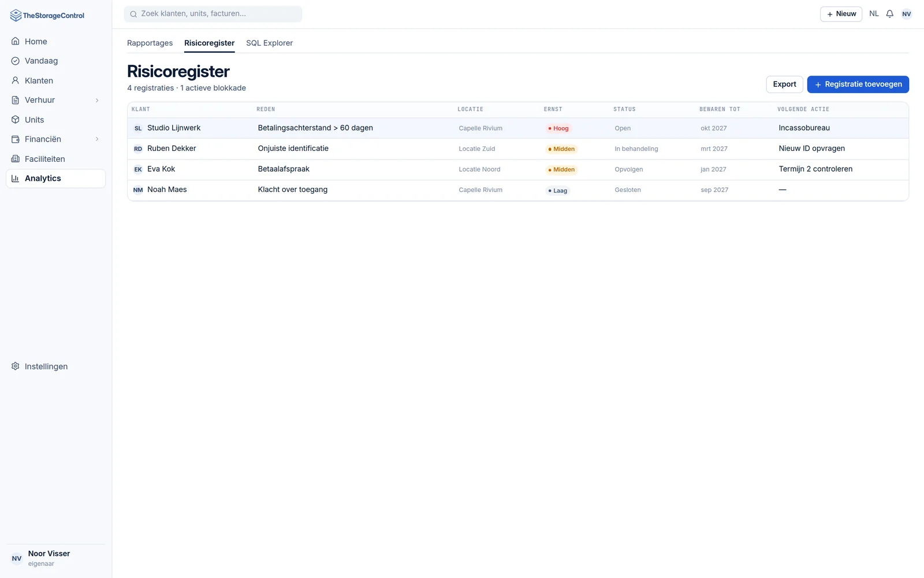The height and width of the screenshot is (578, 924).
Task: Click Registratie toevoegen button
Action: pyautogui.click(x=858, y=84)
